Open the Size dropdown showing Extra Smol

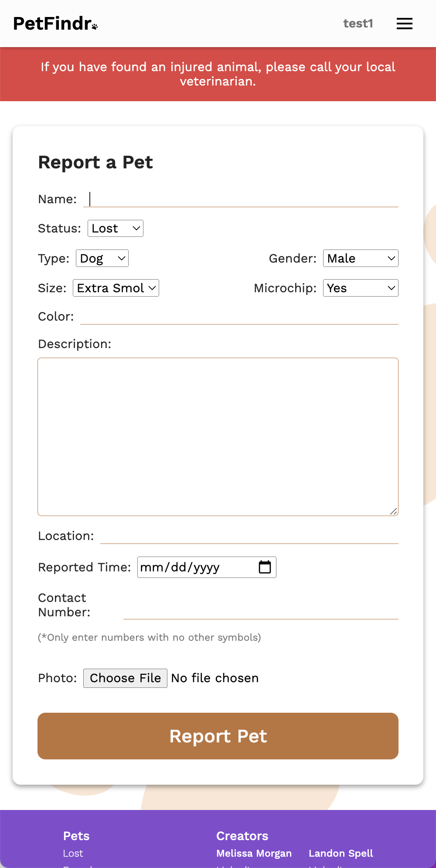coord(116,288)
